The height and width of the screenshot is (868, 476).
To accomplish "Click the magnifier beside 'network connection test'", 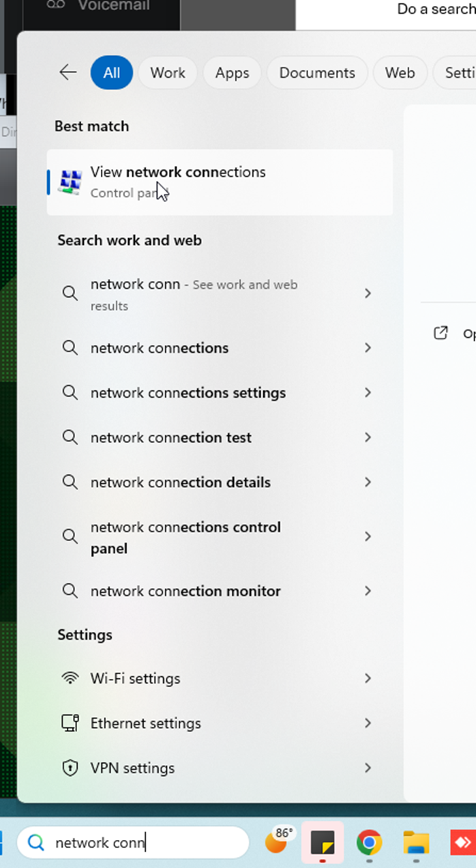I will (70, 437).
